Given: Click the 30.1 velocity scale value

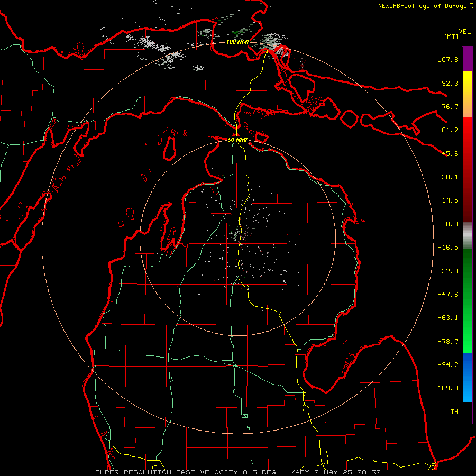Looking at the screenshot, I should coord(450,177).
